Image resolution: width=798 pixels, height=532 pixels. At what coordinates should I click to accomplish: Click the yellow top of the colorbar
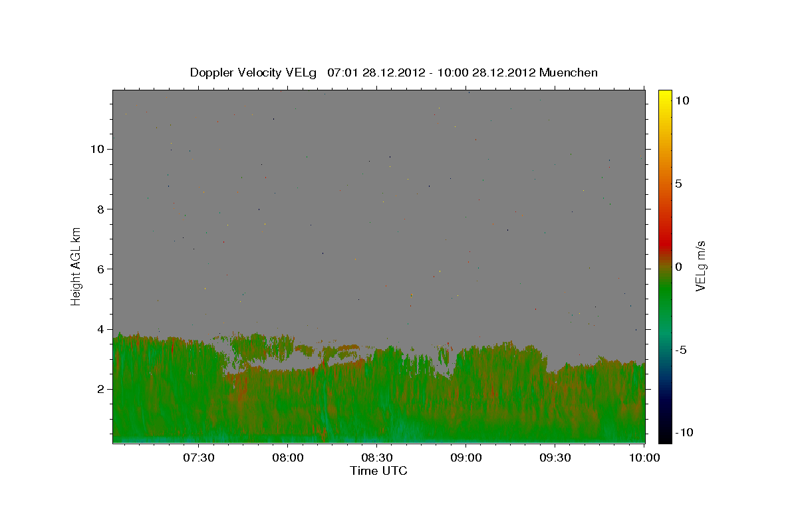click(665, 96)
